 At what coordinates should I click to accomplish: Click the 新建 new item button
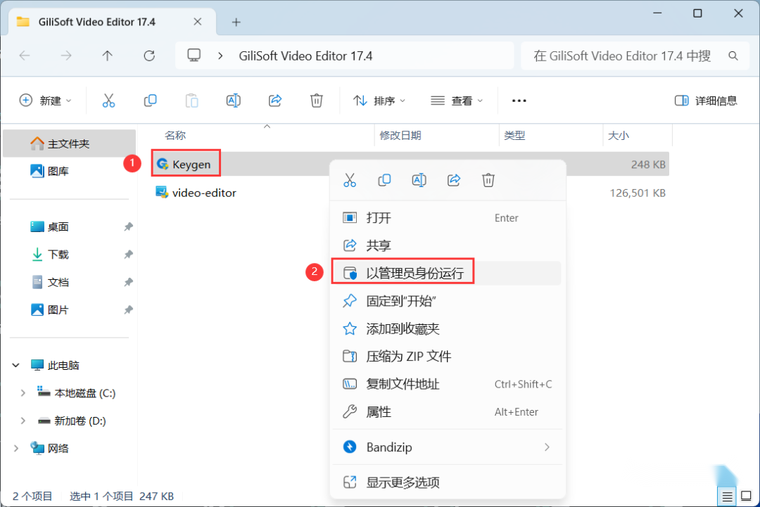(x=45, y=100)
